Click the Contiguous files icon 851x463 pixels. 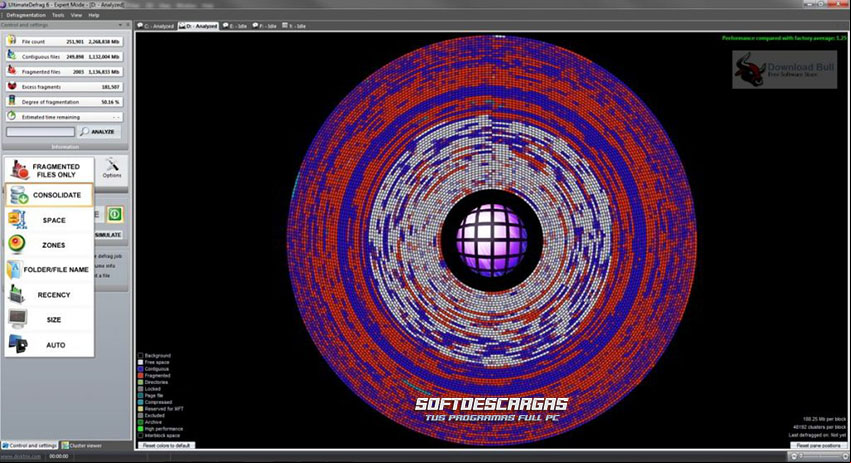click(11, 56)
